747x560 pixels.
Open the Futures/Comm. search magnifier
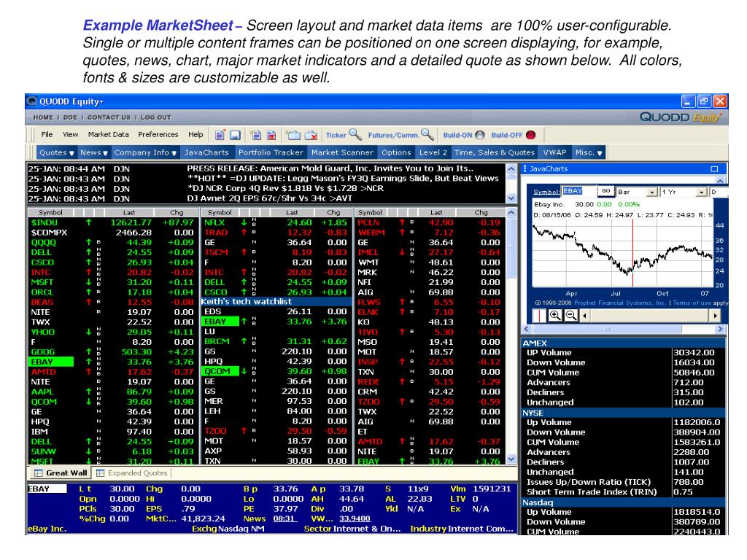(427, 135)
